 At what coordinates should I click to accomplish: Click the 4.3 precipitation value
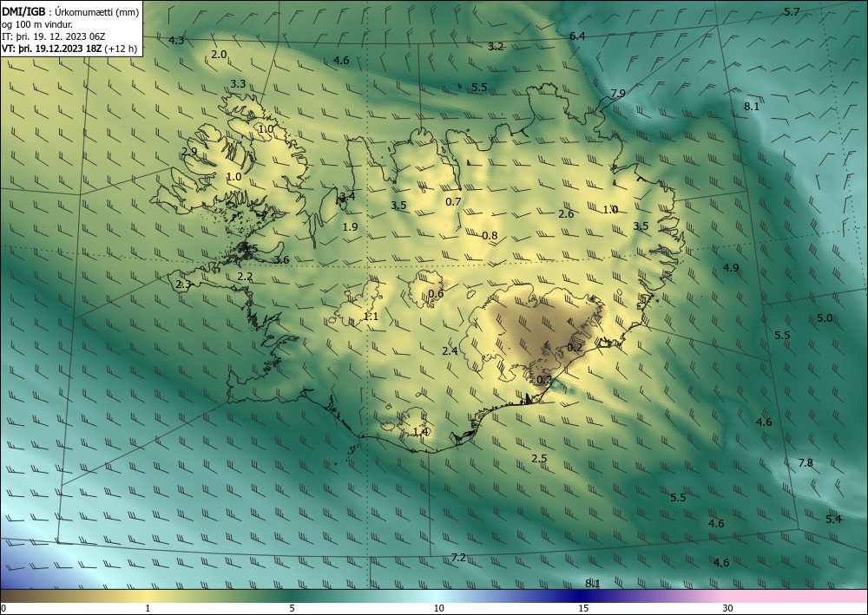(176, 41)
